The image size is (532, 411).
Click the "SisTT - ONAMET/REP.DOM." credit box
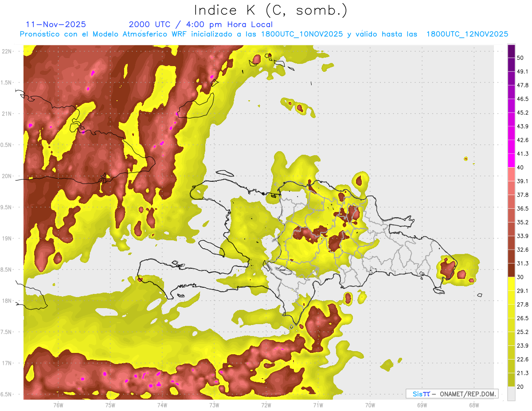pos(452,394)
